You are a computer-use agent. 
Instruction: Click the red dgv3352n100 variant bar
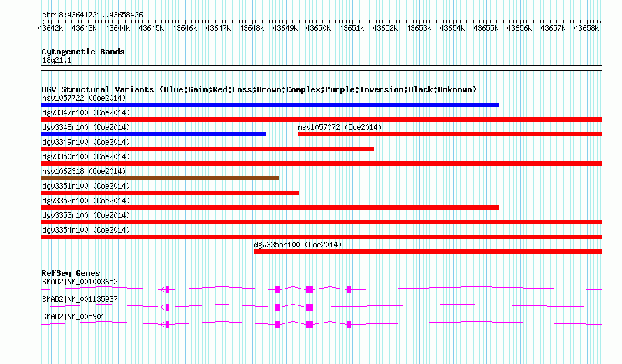270,208
